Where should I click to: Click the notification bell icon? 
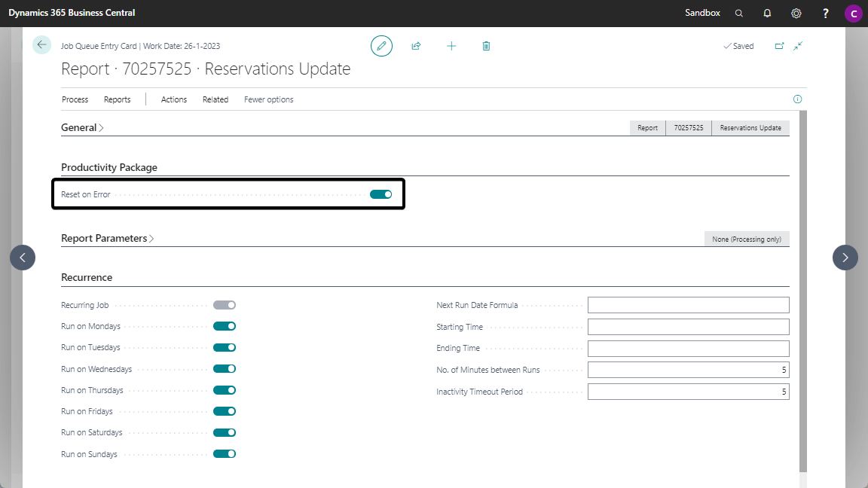pos(767,14)
